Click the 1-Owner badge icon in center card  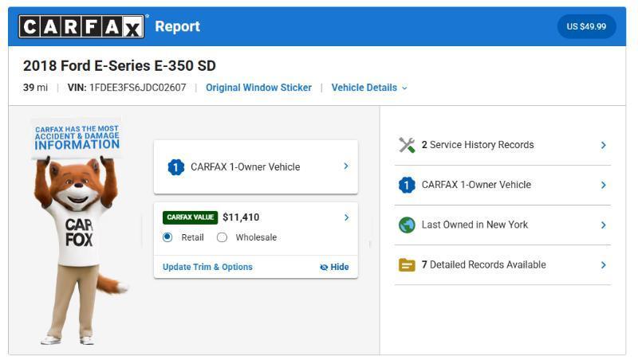click(x=175, y=167)
